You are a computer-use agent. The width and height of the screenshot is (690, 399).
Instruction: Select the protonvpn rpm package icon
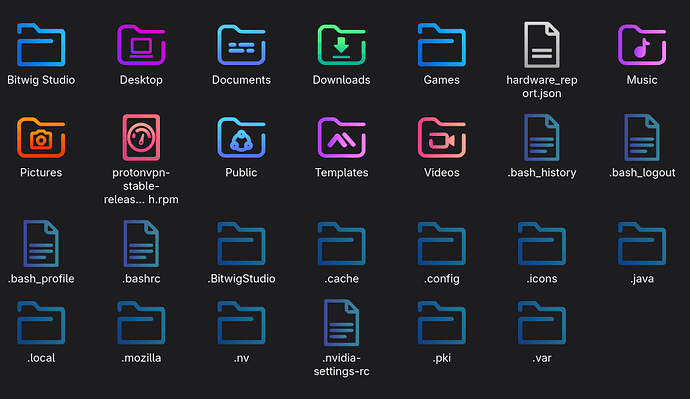coord(141,137)
